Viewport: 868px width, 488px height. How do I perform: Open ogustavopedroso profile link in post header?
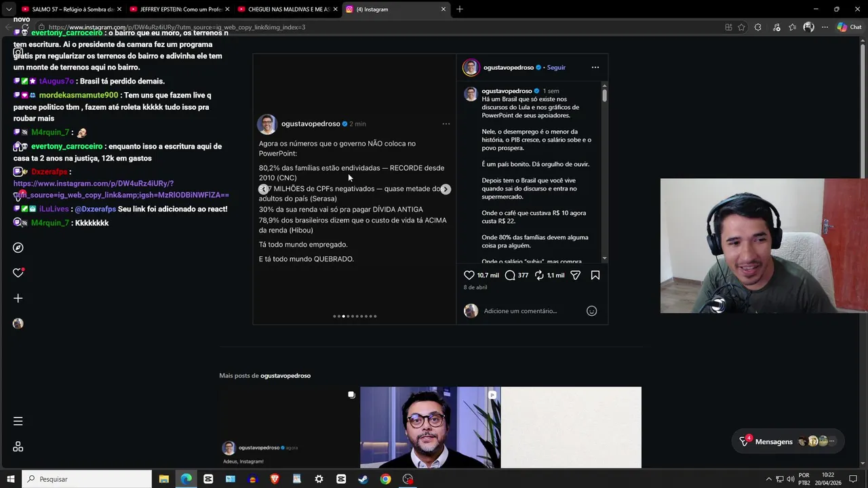click(x=509, y=67)
